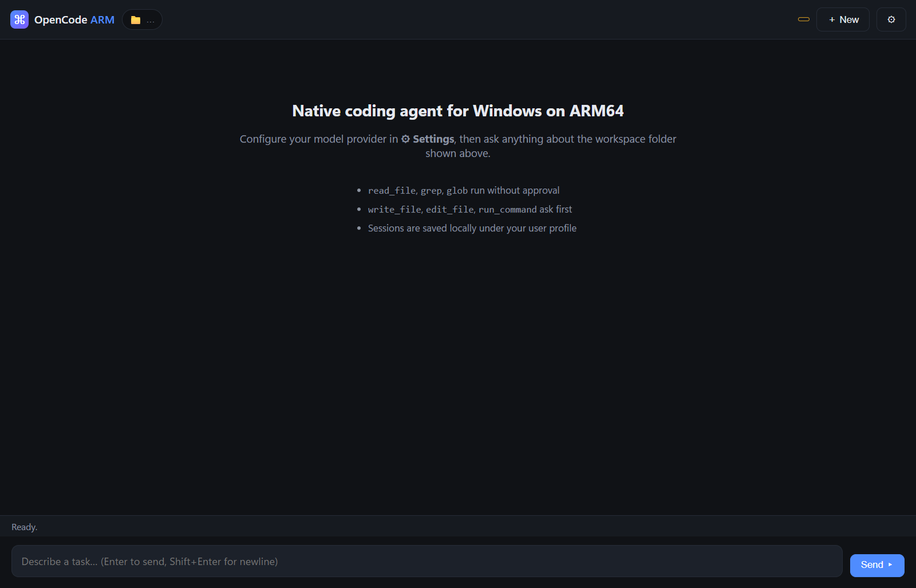This screenshot has width=916, height=588.
Task: Focus the 'Describe a task...' input field
Action: [x=427, y=561]
